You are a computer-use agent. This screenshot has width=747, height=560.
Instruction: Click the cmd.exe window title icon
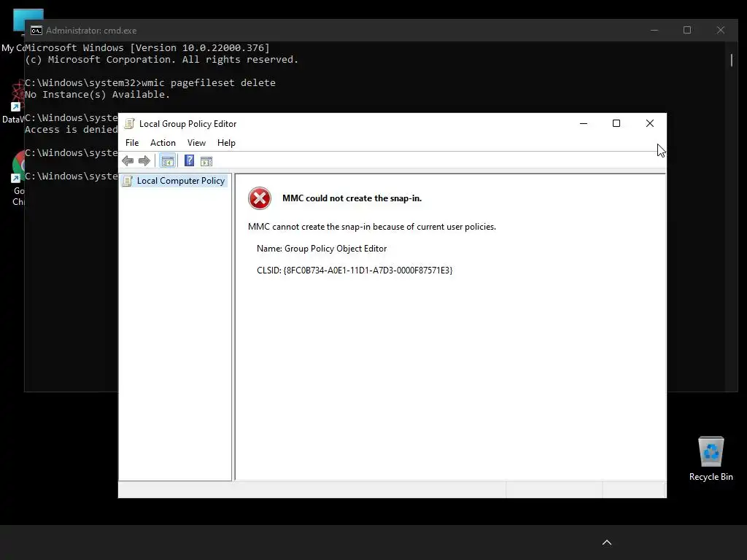[x=36, y=31]
